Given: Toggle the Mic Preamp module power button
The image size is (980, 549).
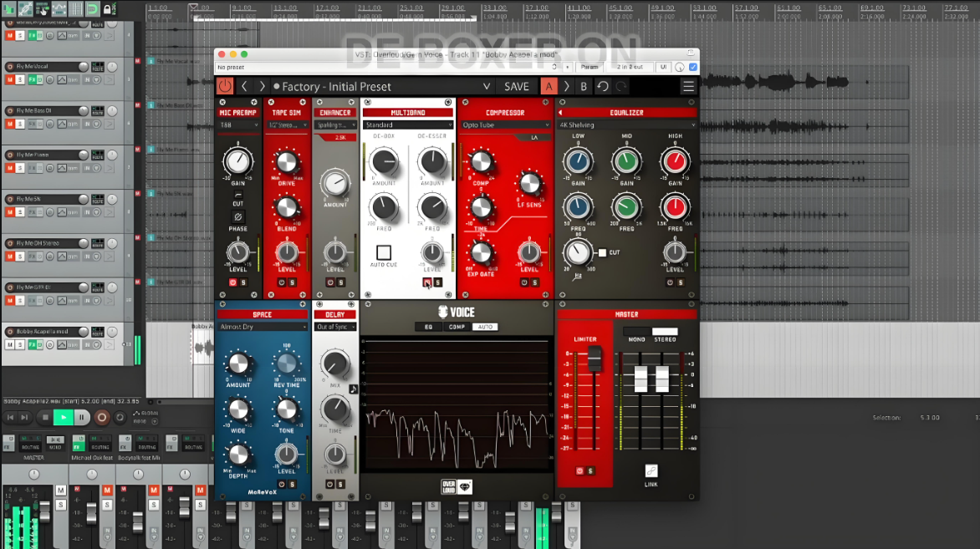Looking at the screenshot, I should pyautogui.click(x=232, y=282).
